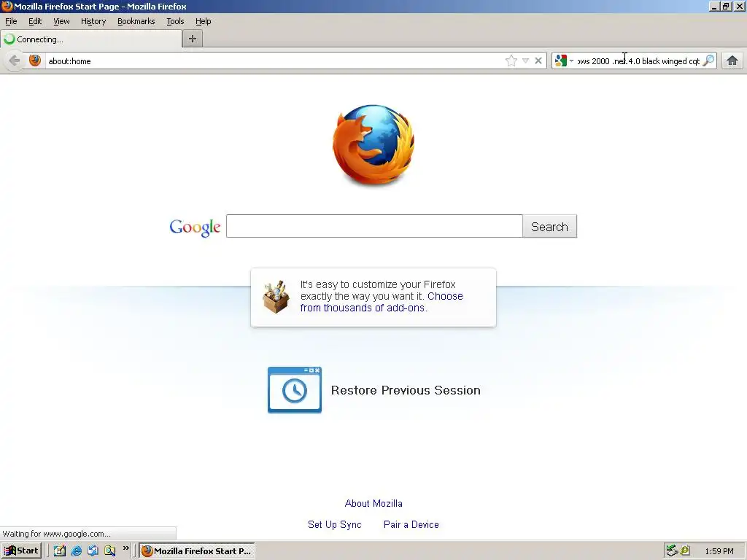Open Choose from thousands of add-ons link
Viewport: 747px width, 560px height.
tap(382, 302)
